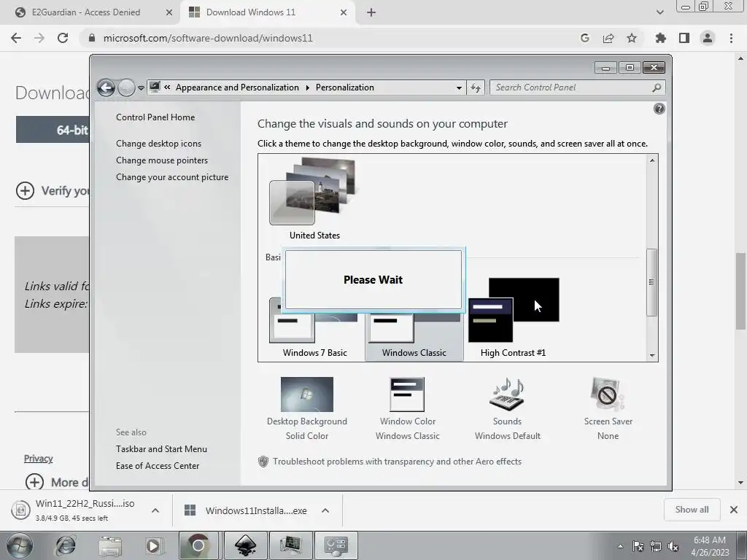Image resolution: width=747 pixels, height=560 pixels.
Task: Expand More download options plus icon
Action: [x=34, y=482]
